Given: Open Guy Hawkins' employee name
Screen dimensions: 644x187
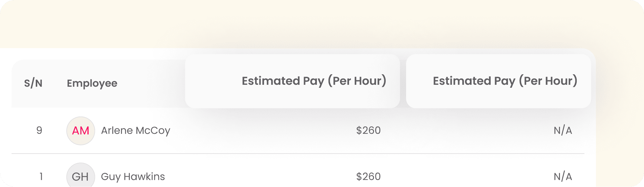Looking at the screenshot, I should pos(133,176).
